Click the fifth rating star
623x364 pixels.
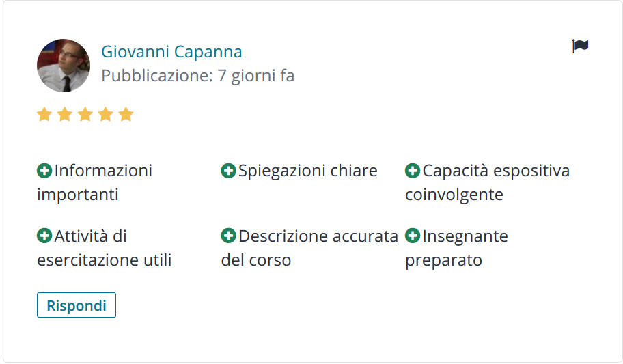click(x=126, y=114)
